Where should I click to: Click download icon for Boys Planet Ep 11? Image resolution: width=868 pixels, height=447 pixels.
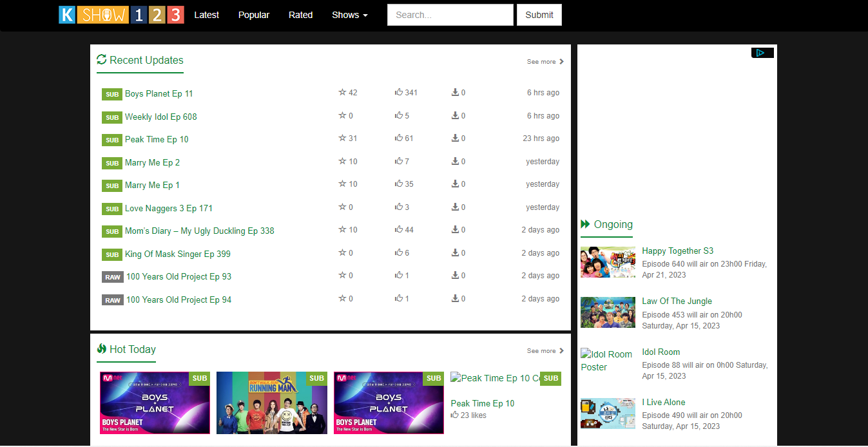(455, 92)
